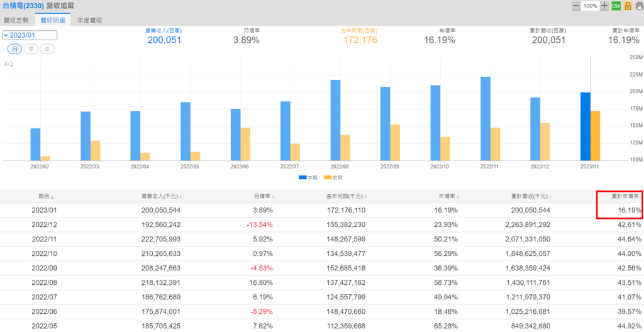Switch to the 營收明細 tab
The height and width of the screenshot is (332, 644).
(x=53, y=20)
